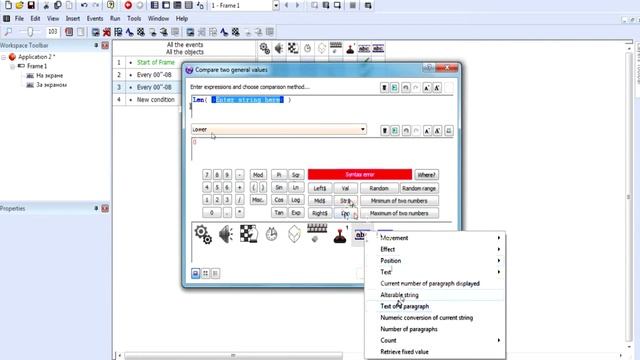This screenshot has height=360, width=640.
Task: Expand the Effect submenu
Action: 435,249
